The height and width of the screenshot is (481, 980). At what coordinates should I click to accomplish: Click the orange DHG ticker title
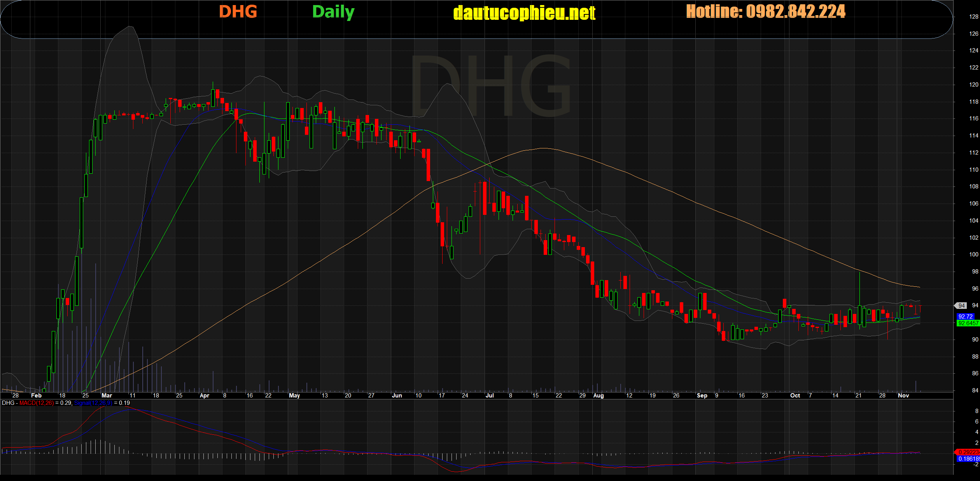click(x=238, y=12)
